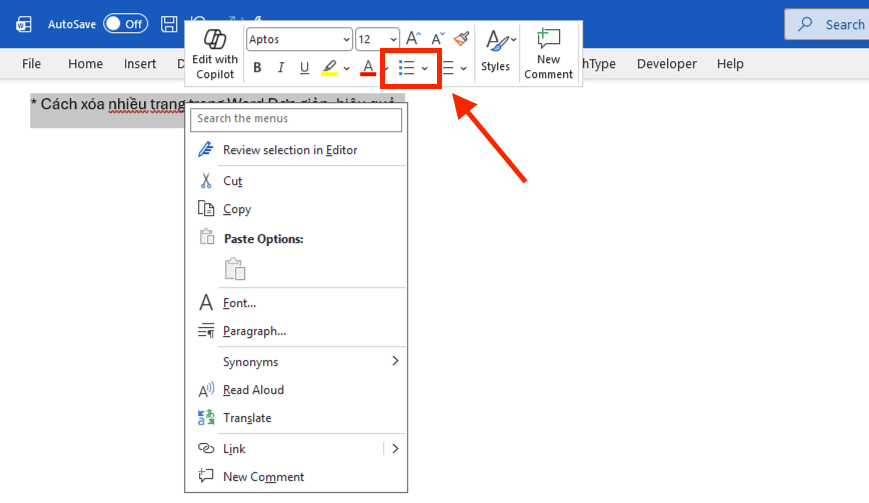
Task: Click the Read Aloud speaker icon
Action: point(206,390)
